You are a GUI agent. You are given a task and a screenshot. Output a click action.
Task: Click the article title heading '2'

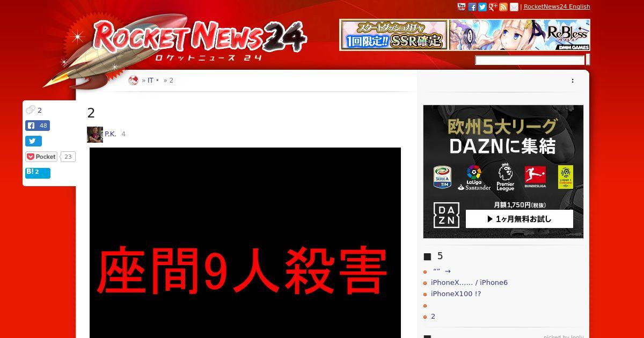point(91,113)
